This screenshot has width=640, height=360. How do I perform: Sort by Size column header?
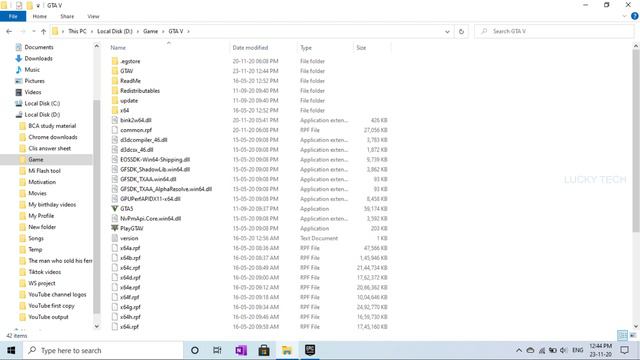coord(361,48)
